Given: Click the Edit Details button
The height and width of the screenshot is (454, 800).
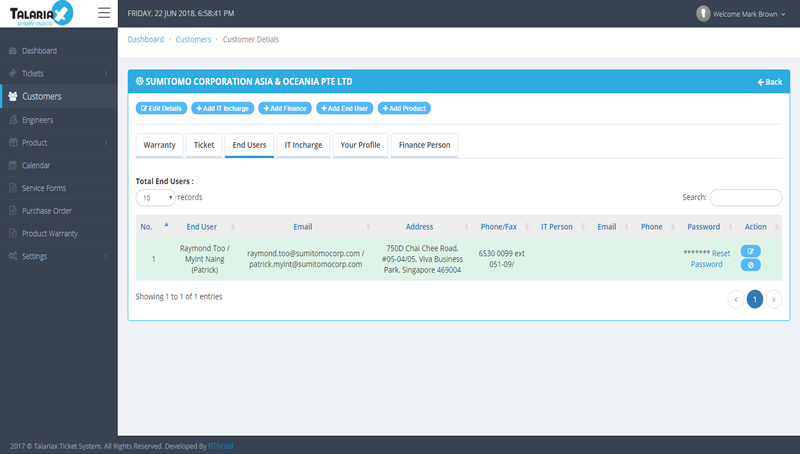Looking at the screenshot, I should pyautogui.click(x=161, y=108).
